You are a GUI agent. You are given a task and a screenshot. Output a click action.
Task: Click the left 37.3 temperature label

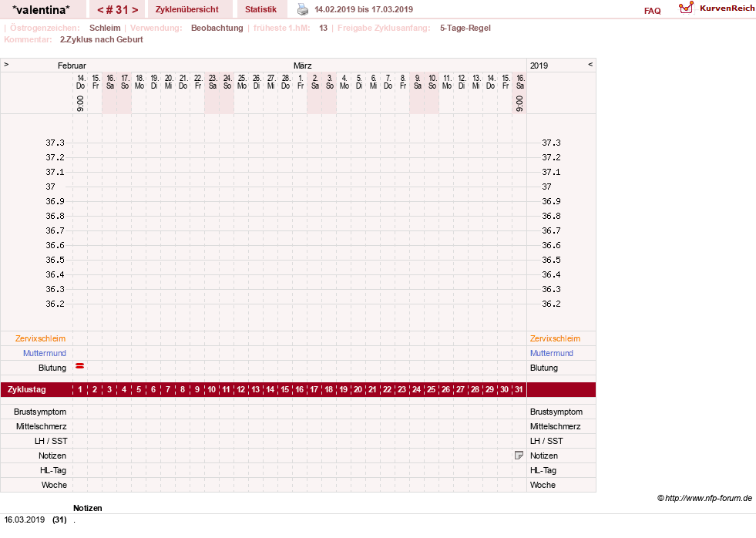click(55, 143)
